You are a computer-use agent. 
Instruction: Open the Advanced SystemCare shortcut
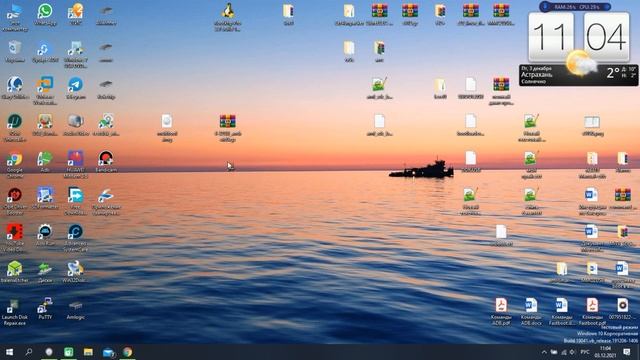76,238
